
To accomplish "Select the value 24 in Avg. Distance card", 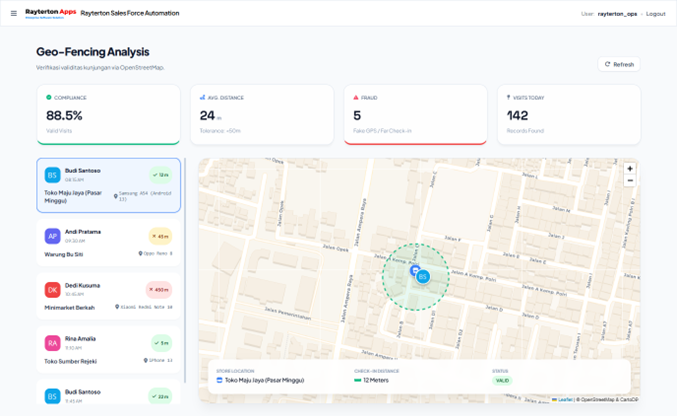I will (207, 115).
